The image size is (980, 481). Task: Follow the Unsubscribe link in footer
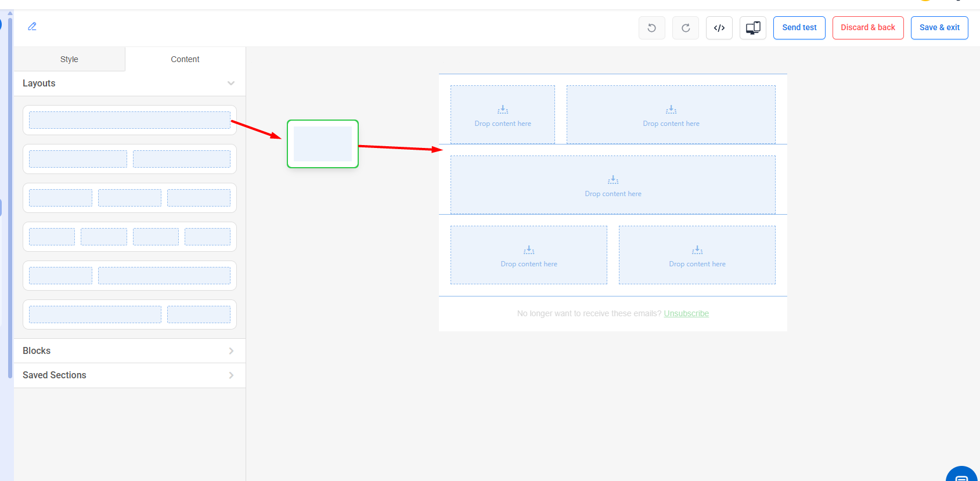(x=686, y=313)
